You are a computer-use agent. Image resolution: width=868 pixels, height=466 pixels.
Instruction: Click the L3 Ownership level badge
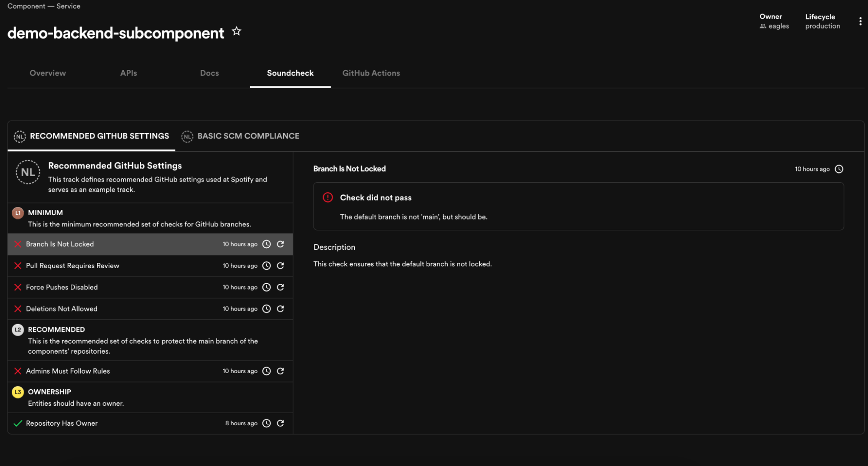tap(18, 392)
